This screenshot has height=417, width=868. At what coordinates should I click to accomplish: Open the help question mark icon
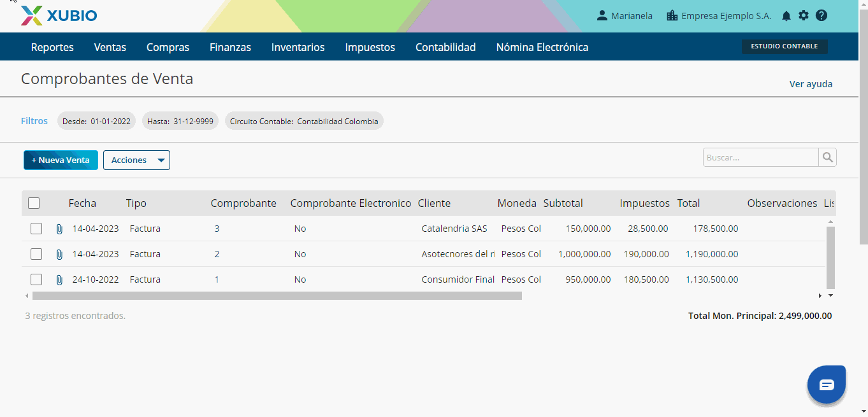(x=821, y=15)
